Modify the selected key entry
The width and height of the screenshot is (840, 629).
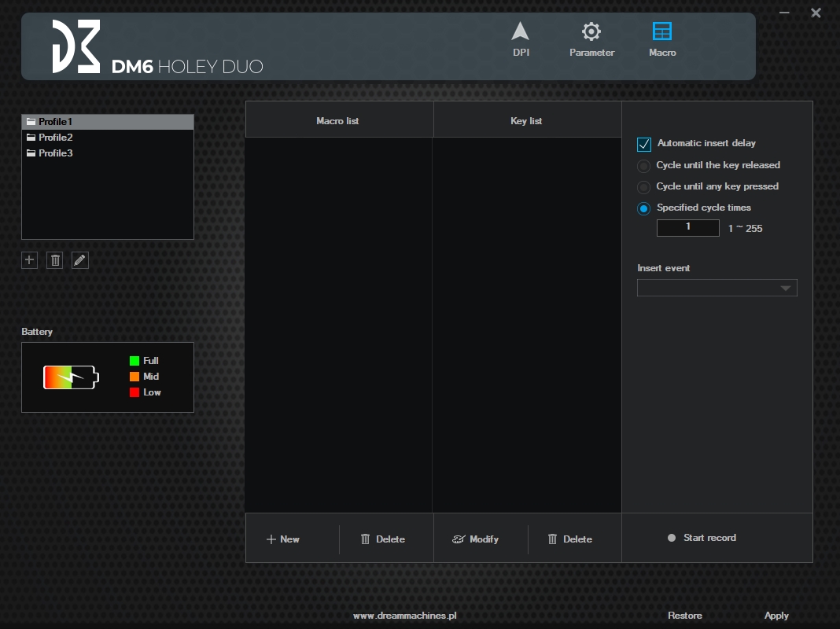[476, 539]
